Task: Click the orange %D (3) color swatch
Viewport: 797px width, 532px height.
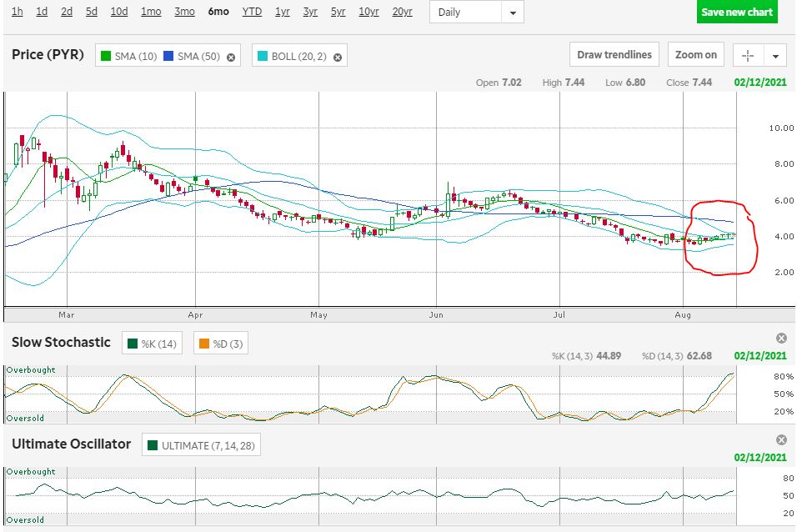Action: pyautogui.click(x=205, y=343)
